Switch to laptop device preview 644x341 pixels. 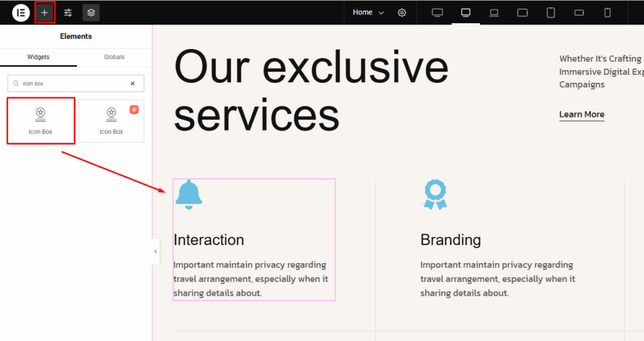pos(494,13)
